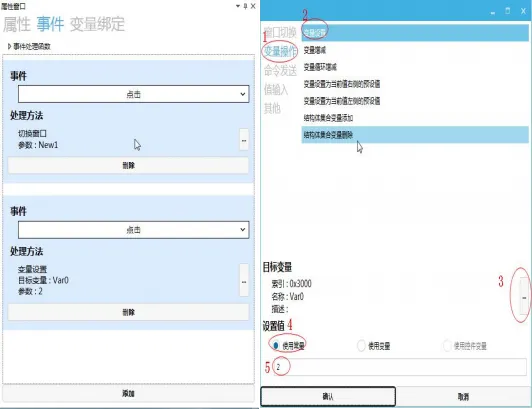Select the 命令发送 category
Viewport: 532px width, 409px height.
pyautogui.click(x=280, y=71)
